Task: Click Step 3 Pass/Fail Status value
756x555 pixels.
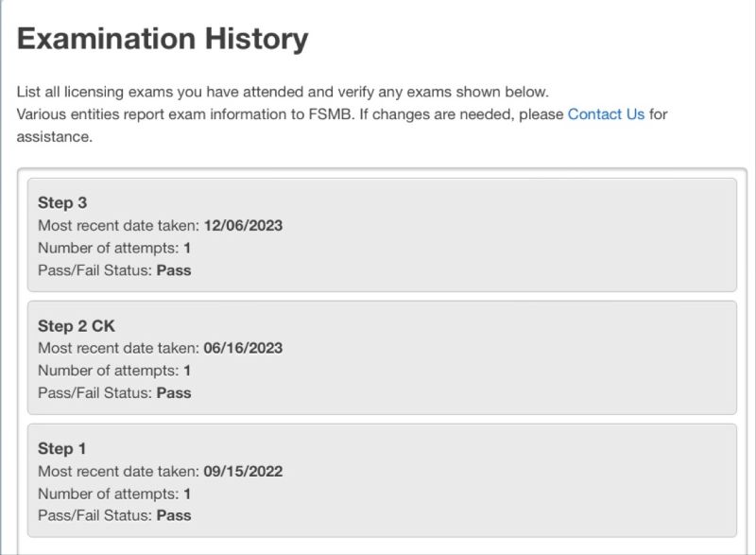Action: (x=174, y=270)
